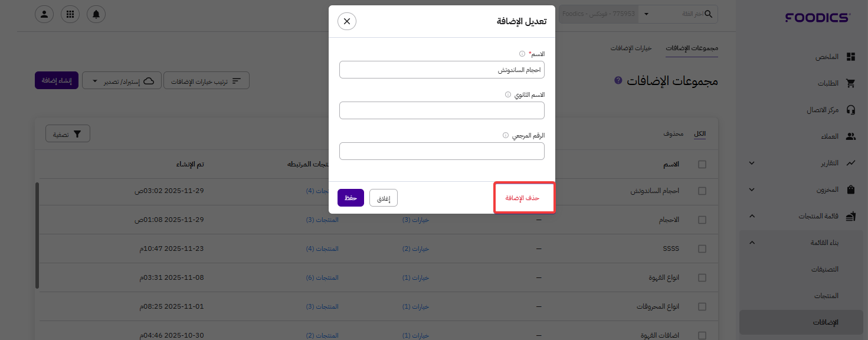The height and width of the screenshot is (340, 868).
Task: Switch to خيارات الإضافات tab
Action: coord(631,48)
